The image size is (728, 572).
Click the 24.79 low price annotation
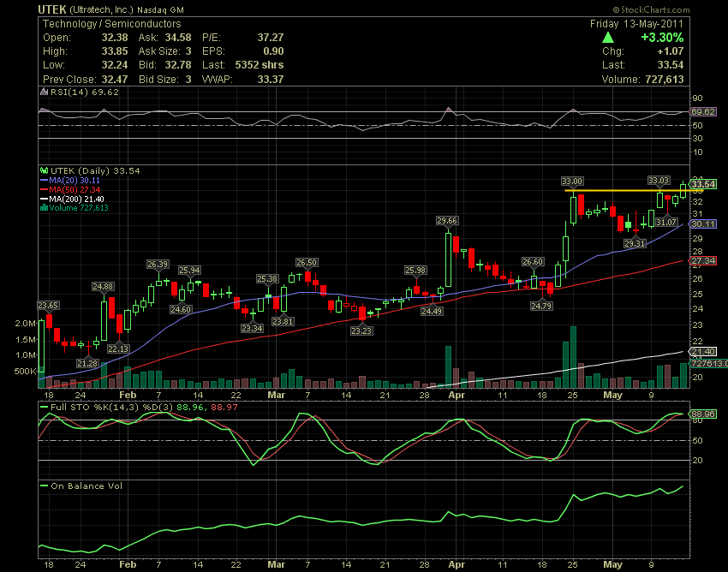tap(541, 306)
